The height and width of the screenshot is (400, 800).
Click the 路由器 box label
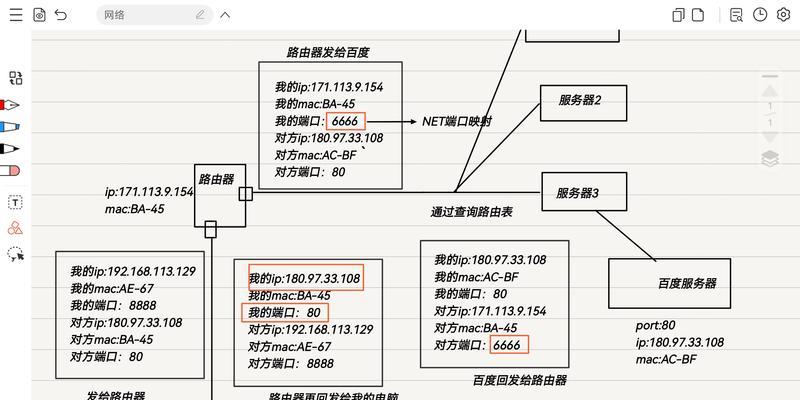click(216, 179)
